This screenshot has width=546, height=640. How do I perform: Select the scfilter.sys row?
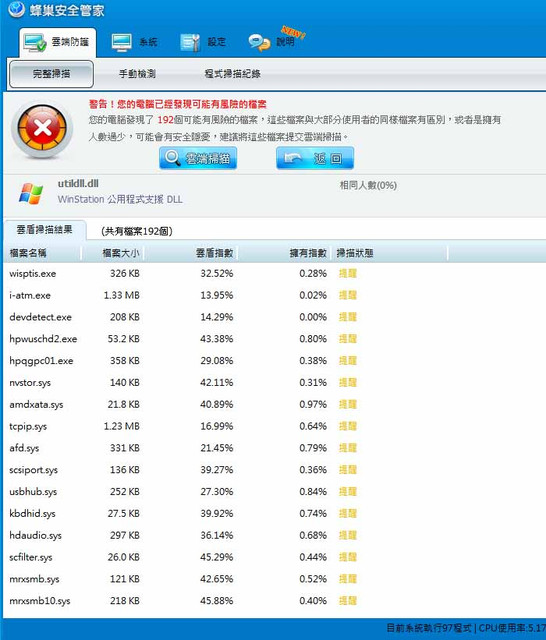pos(274,557)
